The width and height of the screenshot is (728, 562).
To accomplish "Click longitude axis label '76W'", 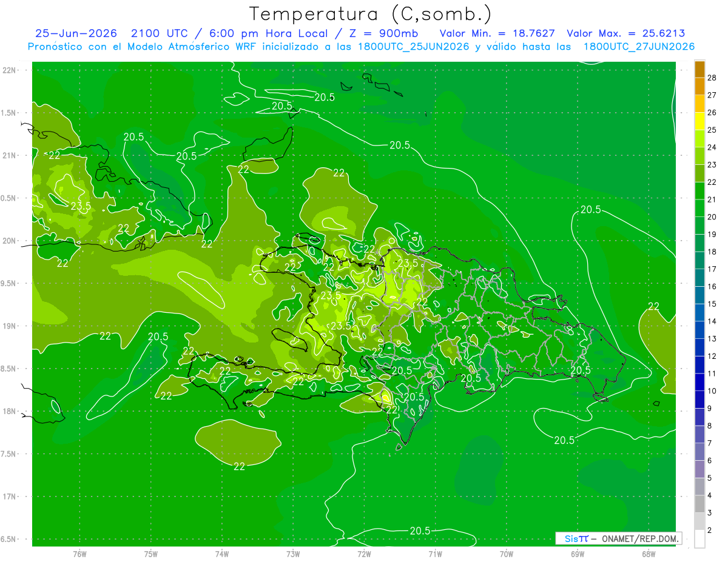I will (x=79, y=554).
